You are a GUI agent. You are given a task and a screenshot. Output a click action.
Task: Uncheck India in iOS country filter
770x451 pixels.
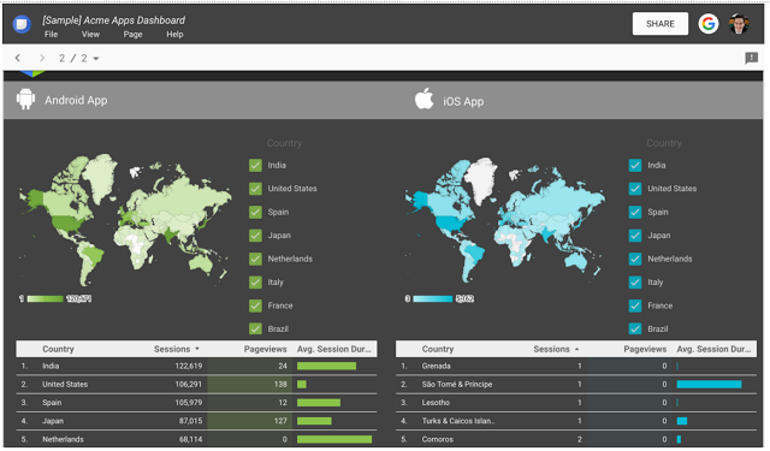tap(635, 165)
